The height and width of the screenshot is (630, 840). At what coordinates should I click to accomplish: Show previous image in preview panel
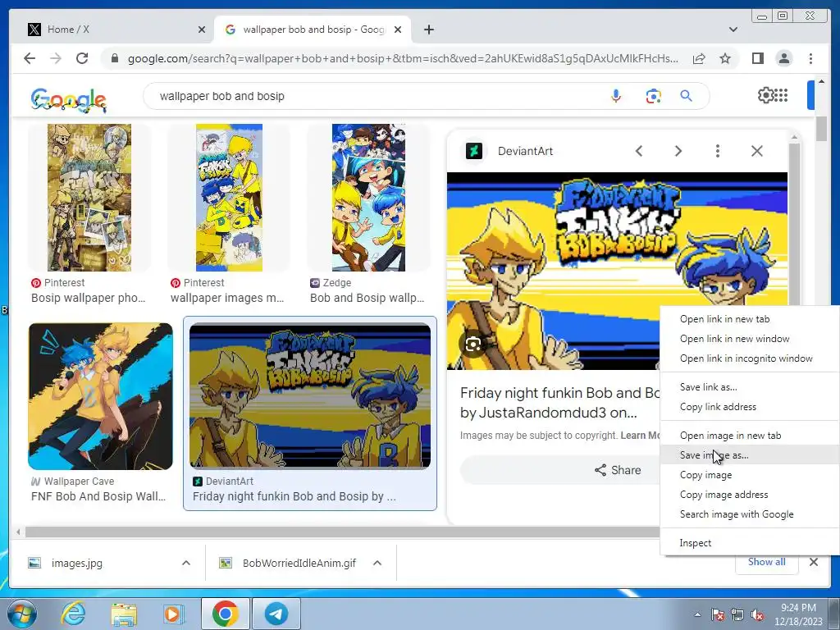point(638,151)
